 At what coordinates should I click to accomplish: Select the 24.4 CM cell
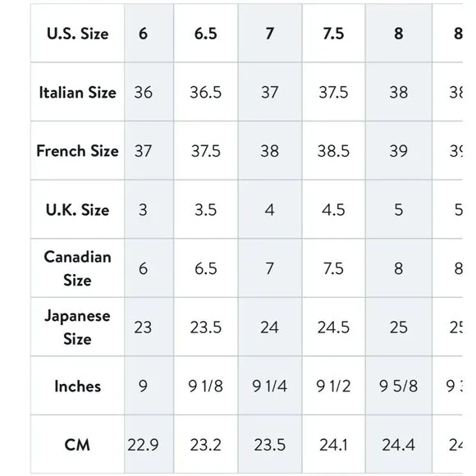[x=398, y=445]
